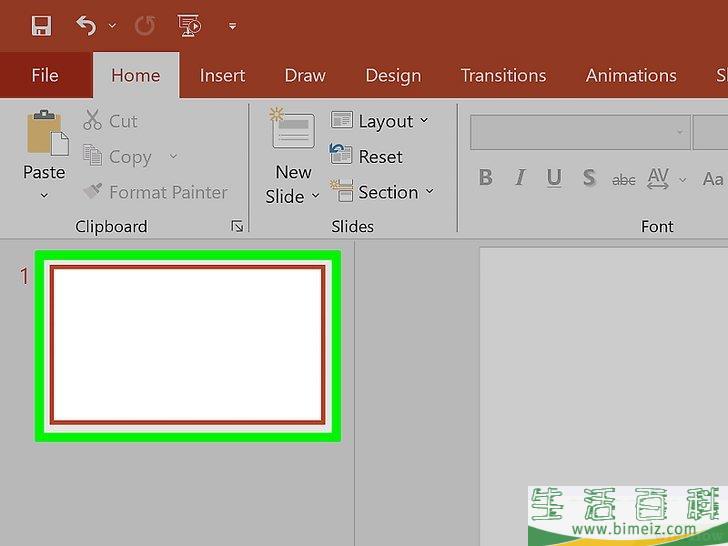Image resolution: width=728 pixels, height=546 pixels.
Task: Click the New Slide icon
Action: 292,129
